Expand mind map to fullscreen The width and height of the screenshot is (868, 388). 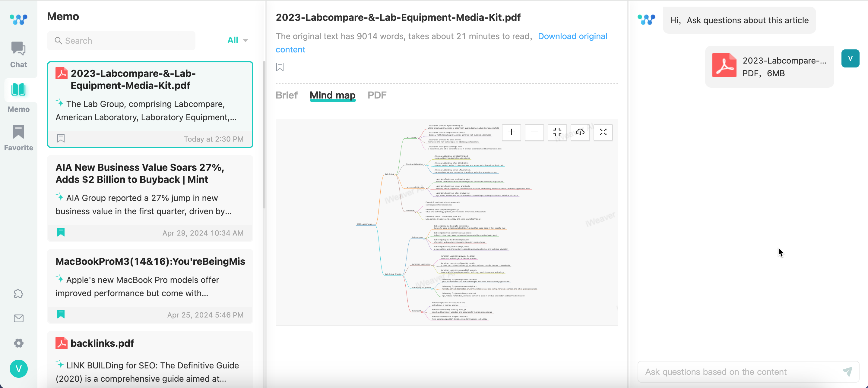(x=603, y=132)
